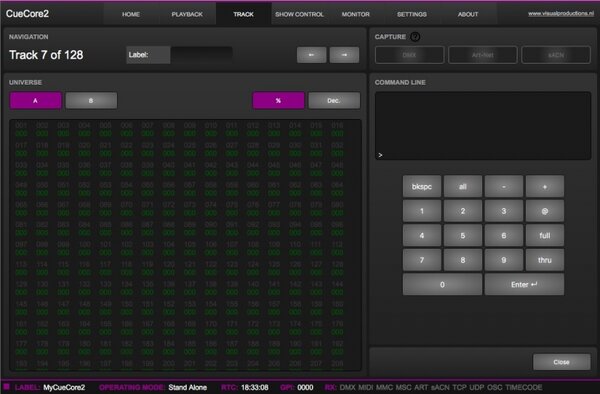Click the track Label input field

(202, 55)
